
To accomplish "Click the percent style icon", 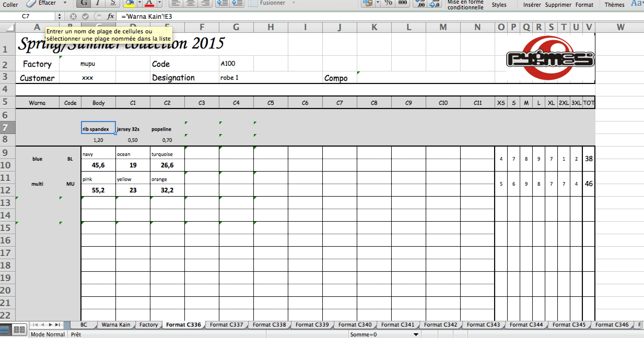I will click(388, 3).
